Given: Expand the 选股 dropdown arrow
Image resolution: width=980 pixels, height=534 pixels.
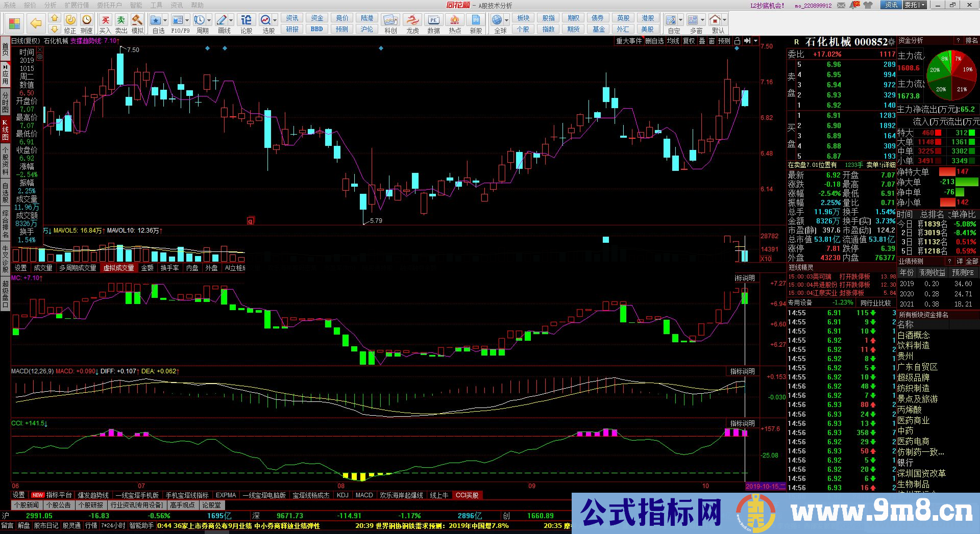Looking at the screenshot, I should point(275,20).
